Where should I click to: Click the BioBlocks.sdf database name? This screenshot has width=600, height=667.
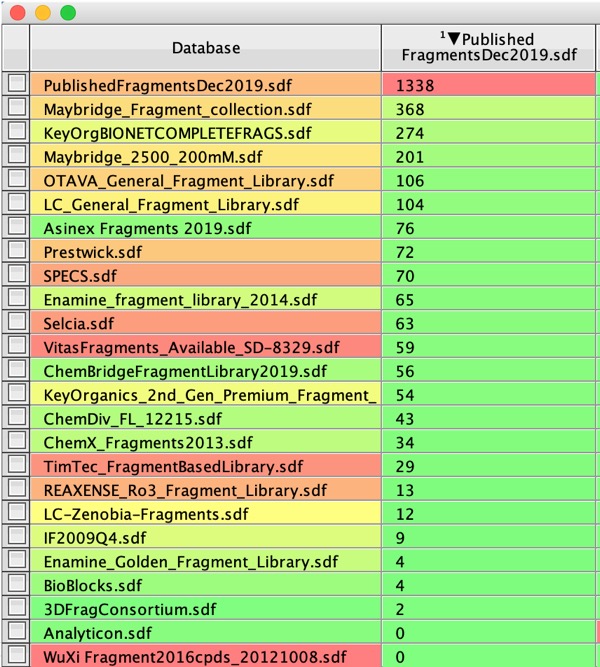tap(92, 586)
